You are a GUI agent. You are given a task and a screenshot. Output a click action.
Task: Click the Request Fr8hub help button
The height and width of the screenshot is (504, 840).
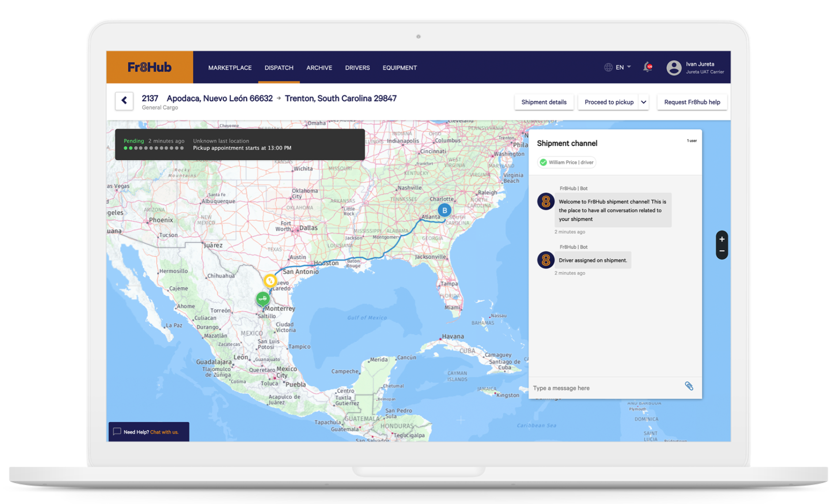pyautogui.click(x=692, y=102)
